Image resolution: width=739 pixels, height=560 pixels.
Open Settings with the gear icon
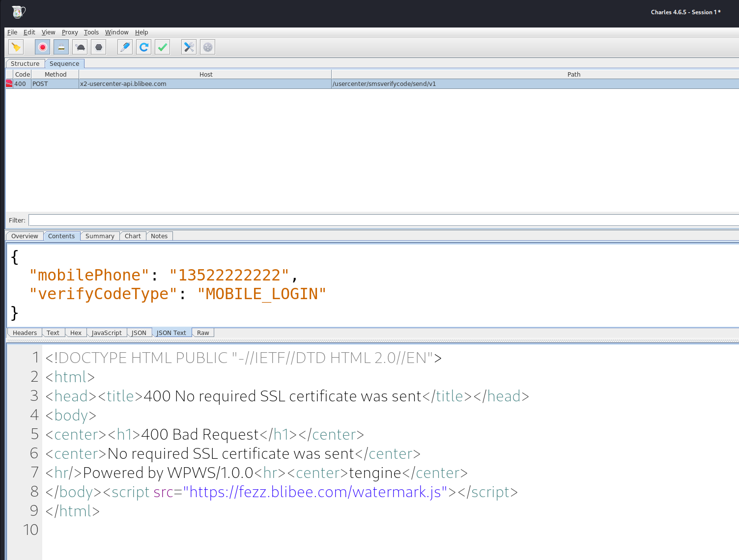[208, 47]
